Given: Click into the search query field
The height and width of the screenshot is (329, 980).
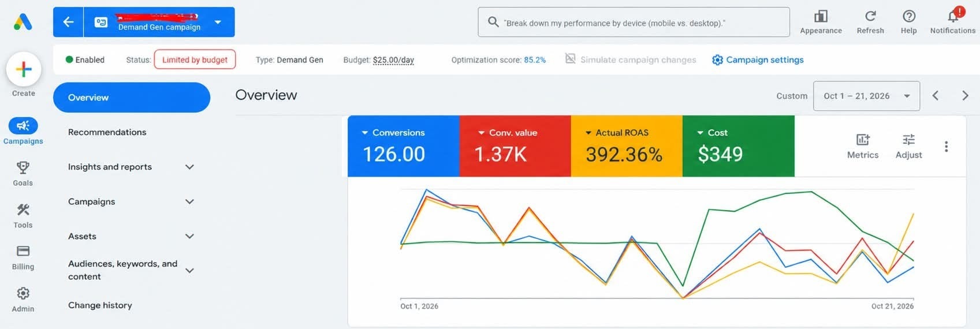Looking at the screenshot, I should click(x=634, y=22).
